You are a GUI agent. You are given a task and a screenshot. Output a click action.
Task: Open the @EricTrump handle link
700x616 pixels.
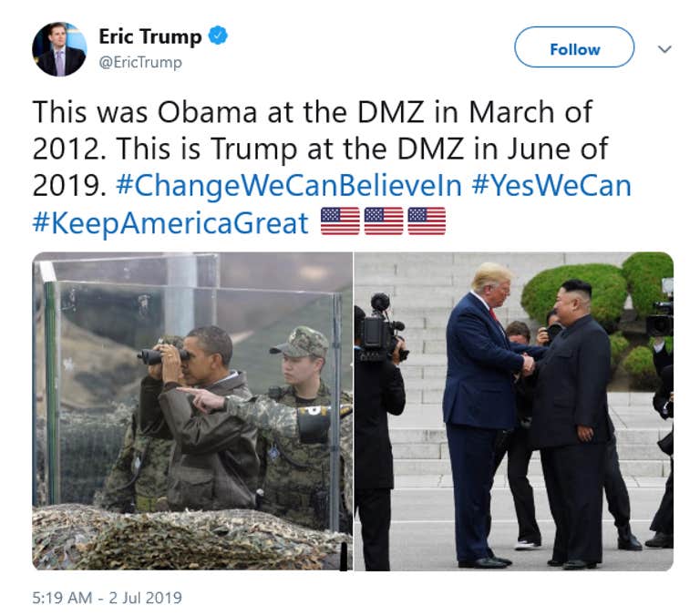click(x=140, y=62)
